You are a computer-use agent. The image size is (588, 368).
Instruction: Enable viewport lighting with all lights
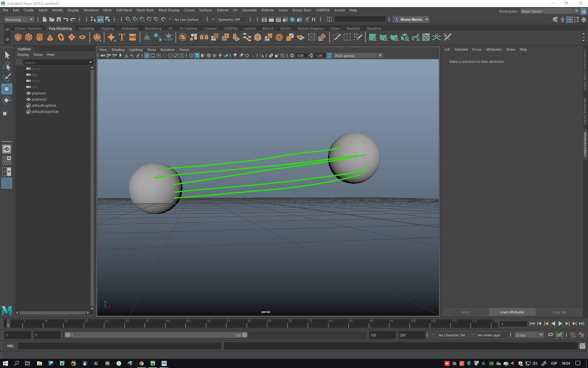(220, 56)
